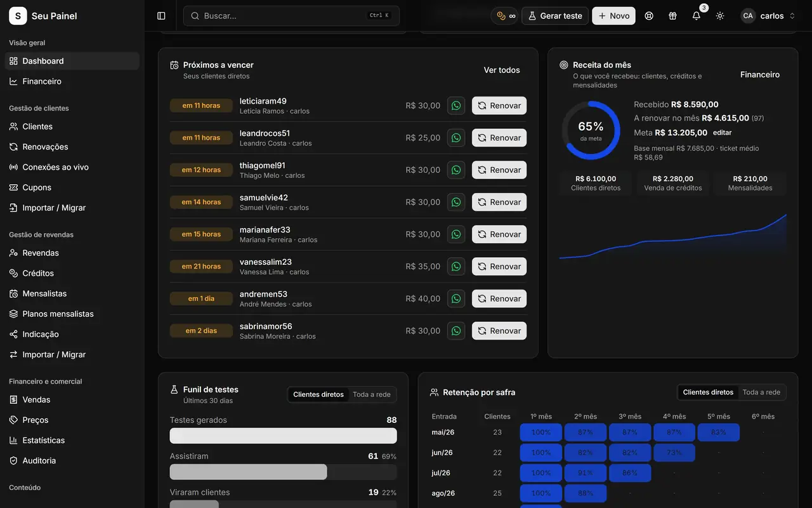Renew leticiaram49 with Renovar button

coord(499,105)
